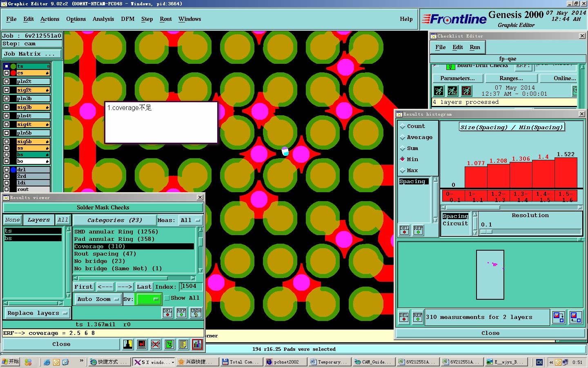
Task: Open Actions menu
Action: [50, 19]
